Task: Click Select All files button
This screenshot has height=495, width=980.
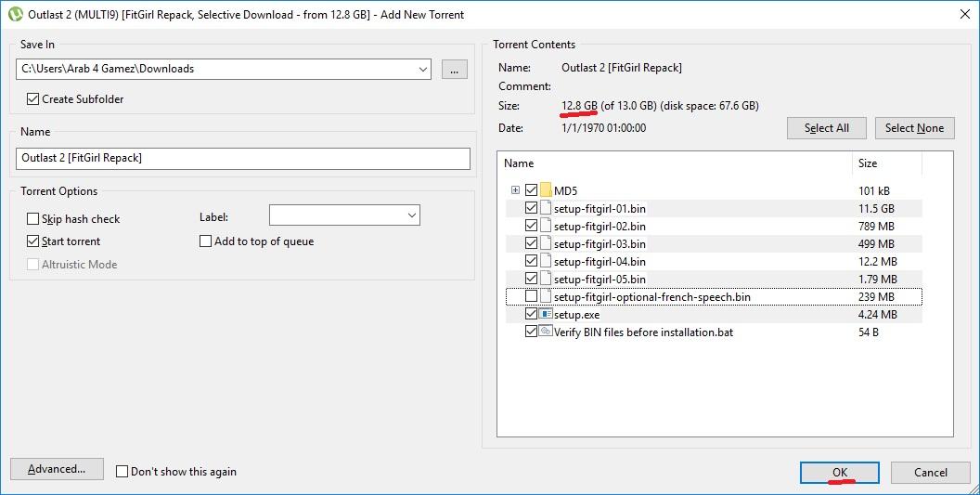Action: 826,127
